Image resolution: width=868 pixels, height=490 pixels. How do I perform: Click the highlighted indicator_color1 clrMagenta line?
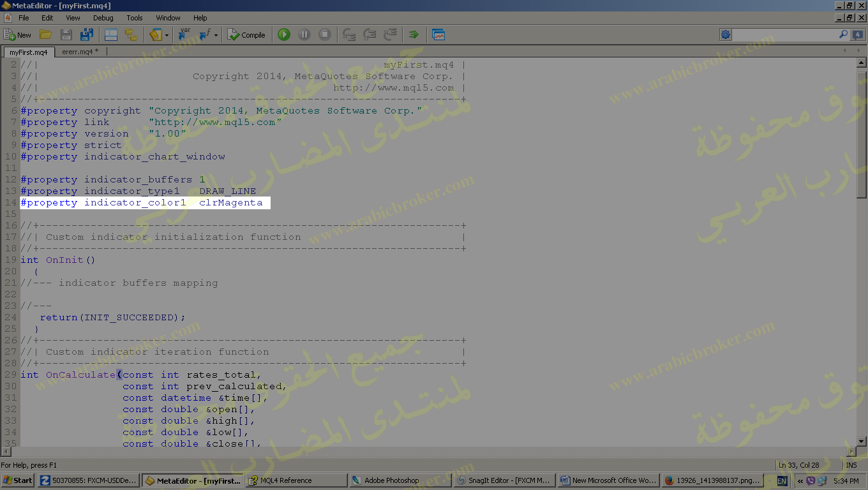tap(145, 203)
